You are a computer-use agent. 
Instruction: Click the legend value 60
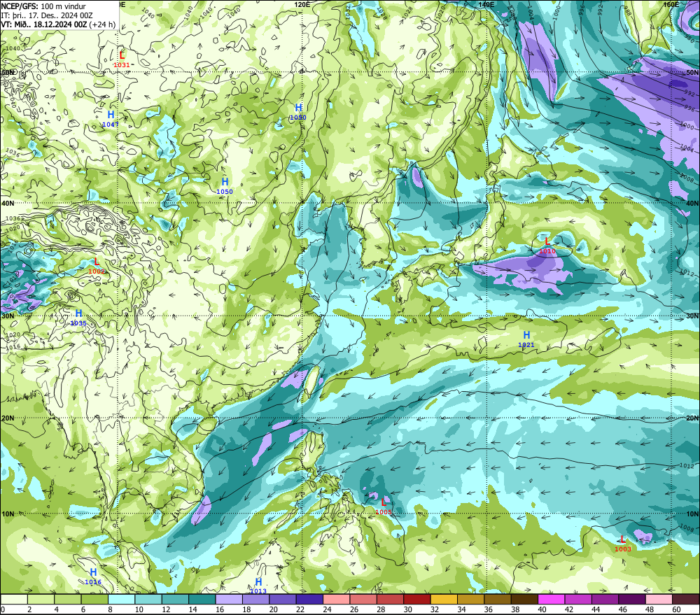[x=676, y=609]
